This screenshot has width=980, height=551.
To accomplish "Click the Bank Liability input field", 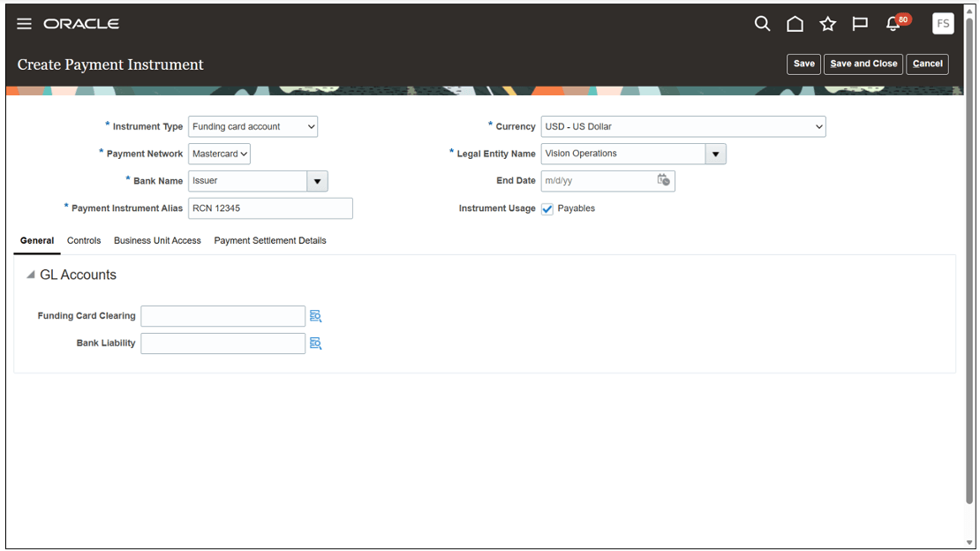I will (223, 343).
